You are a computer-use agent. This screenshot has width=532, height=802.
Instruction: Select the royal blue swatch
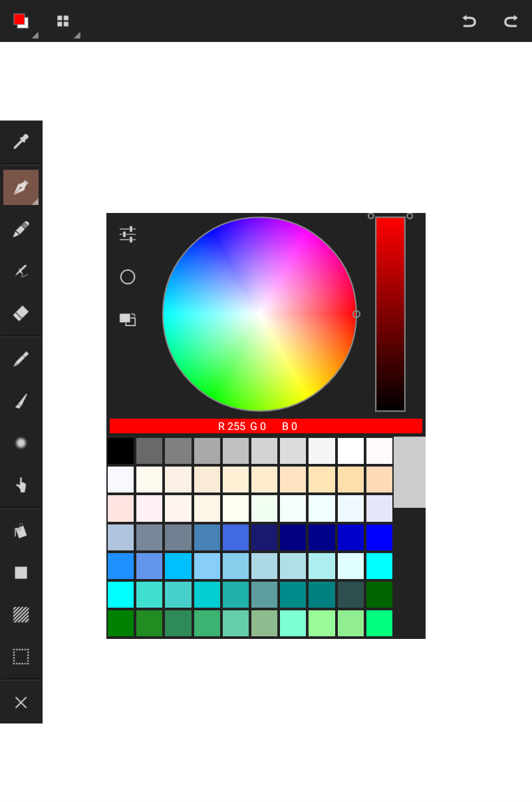[235, 537]
